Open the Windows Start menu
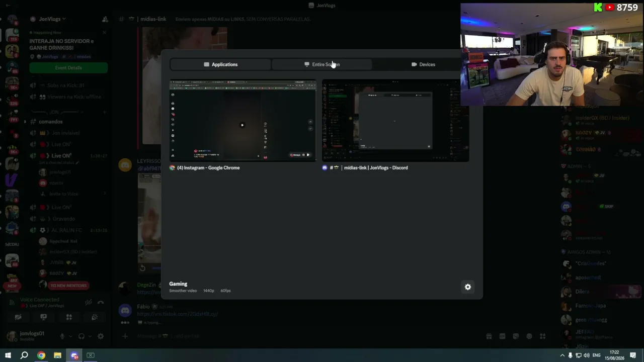The width and height of the screenshot is (644, 362). (8, 355)
